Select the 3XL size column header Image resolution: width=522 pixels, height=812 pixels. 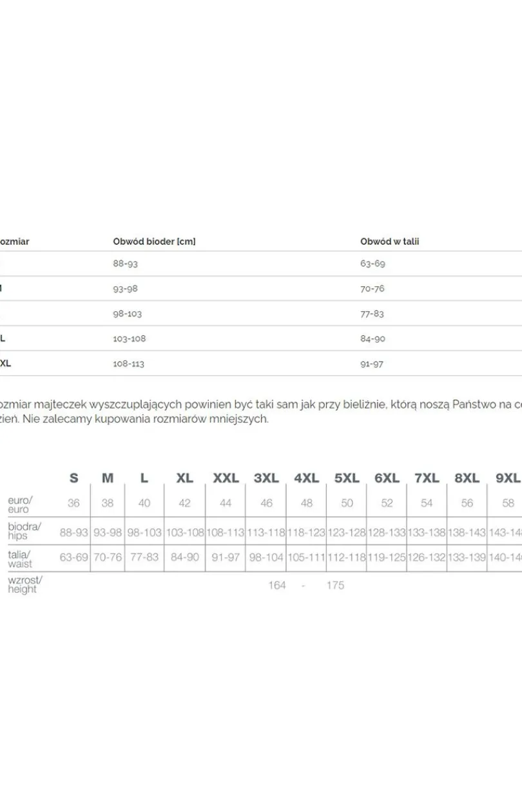click(266, 478)
